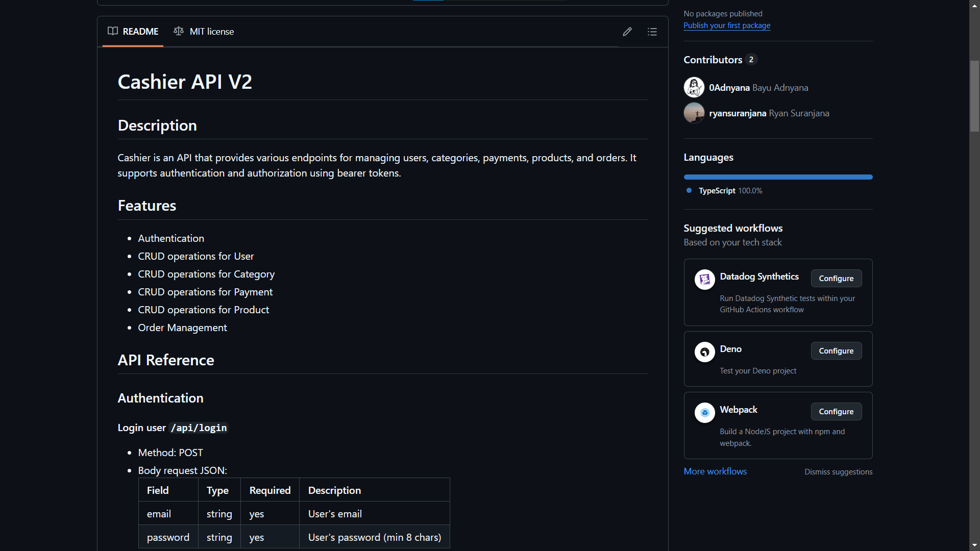The height and width of the screenshot is (551, 980).
Task: Click the 0Adnyana contributor avatar
Action: coord(693,87)
